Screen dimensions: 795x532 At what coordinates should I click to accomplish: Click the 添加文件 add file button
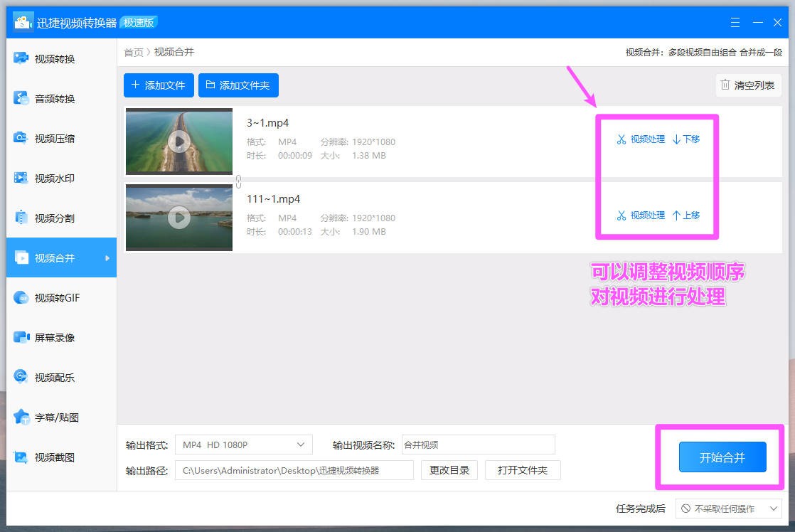click(158, 85)
